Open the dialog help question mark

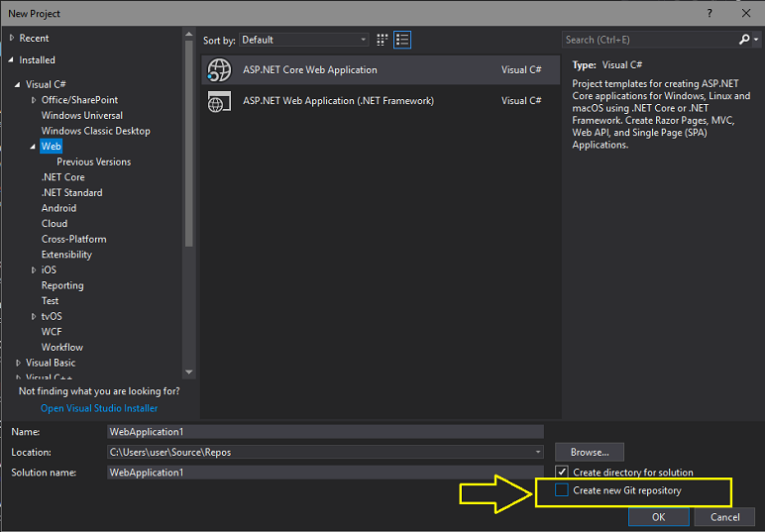coord(710,13)
